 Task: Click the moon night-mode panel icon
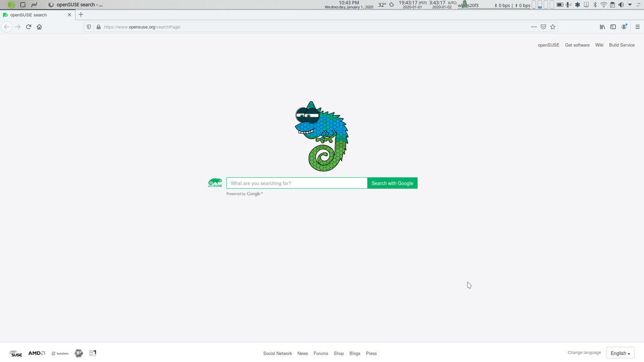point(392,5)
